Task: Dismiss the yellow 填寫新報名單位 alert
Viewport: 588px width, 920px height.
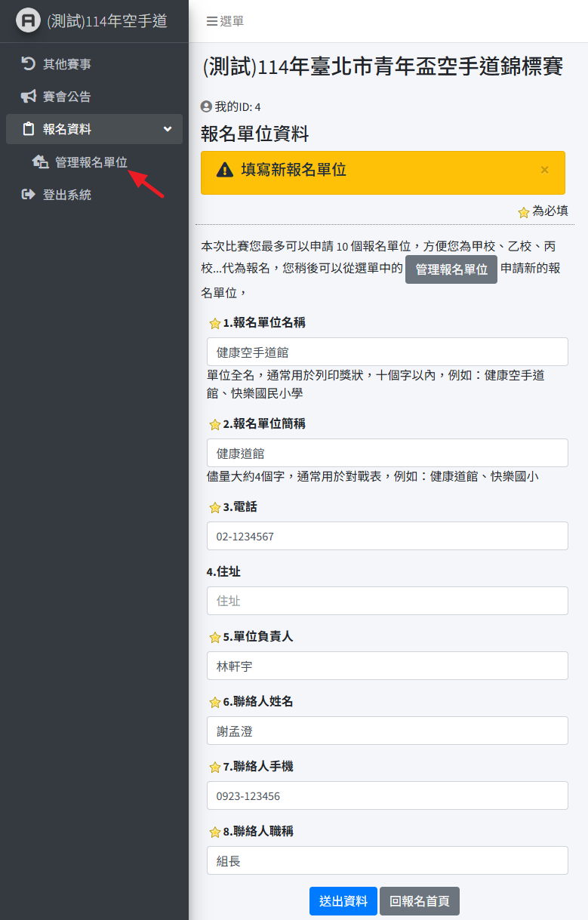Action: click(x=544, y=170)
